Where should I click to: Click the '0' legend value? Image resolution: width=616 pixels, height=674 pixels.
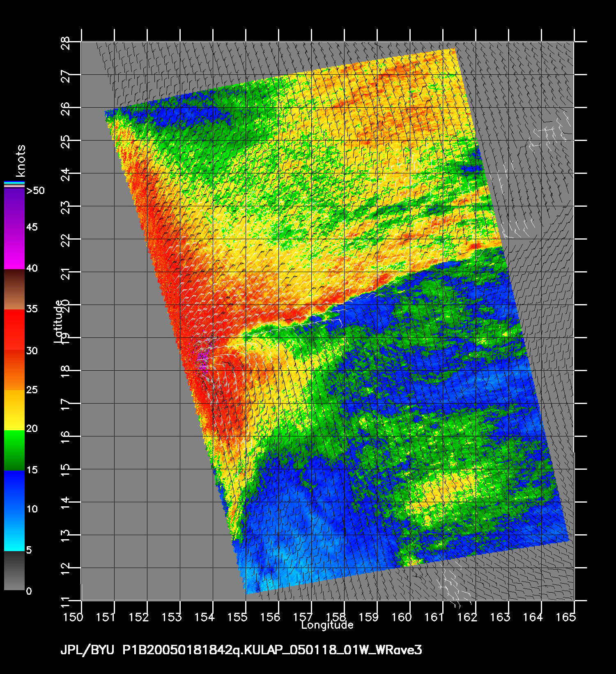click(29, 591)
